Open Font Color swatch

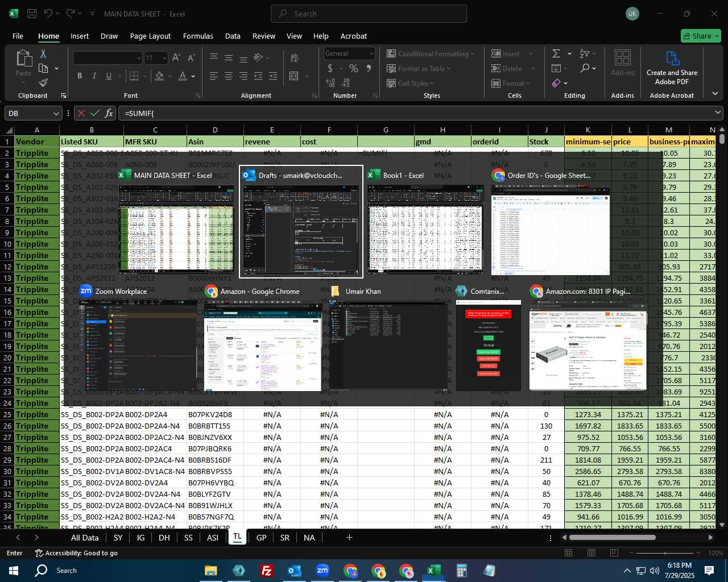[x=183, y=76]
